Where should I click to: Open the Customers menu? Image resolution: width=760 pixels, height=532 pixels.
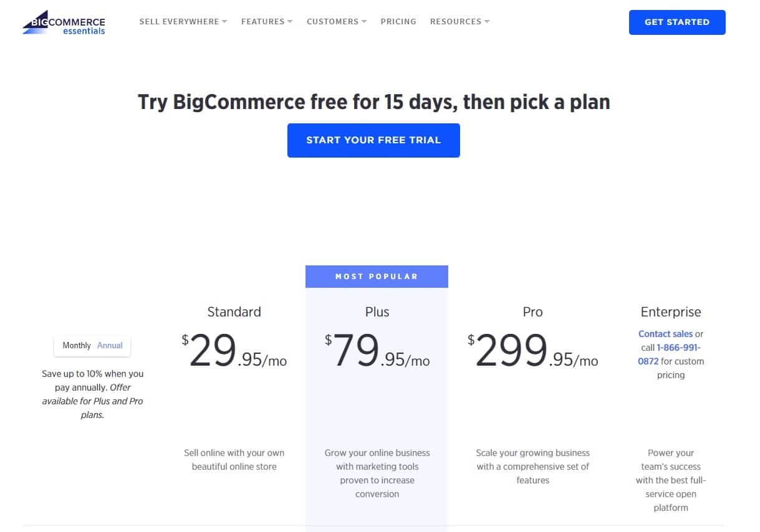[x=331, y=21]
